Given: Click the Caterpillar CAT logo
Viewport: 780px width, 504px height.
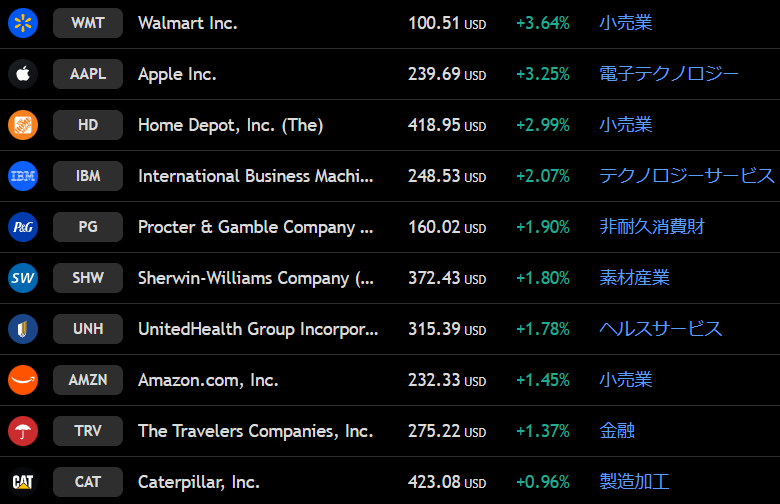Looking at the screenshot, I should [23, 482].
